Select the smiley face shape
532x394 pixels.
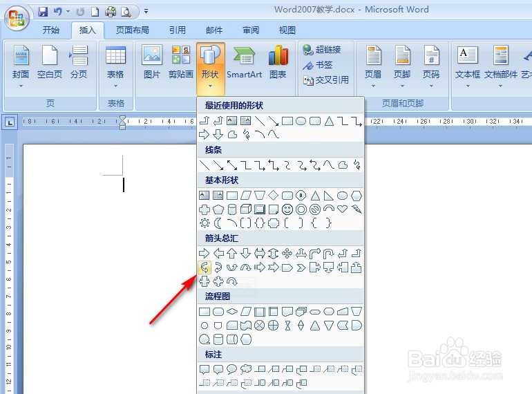coord(287,209)
